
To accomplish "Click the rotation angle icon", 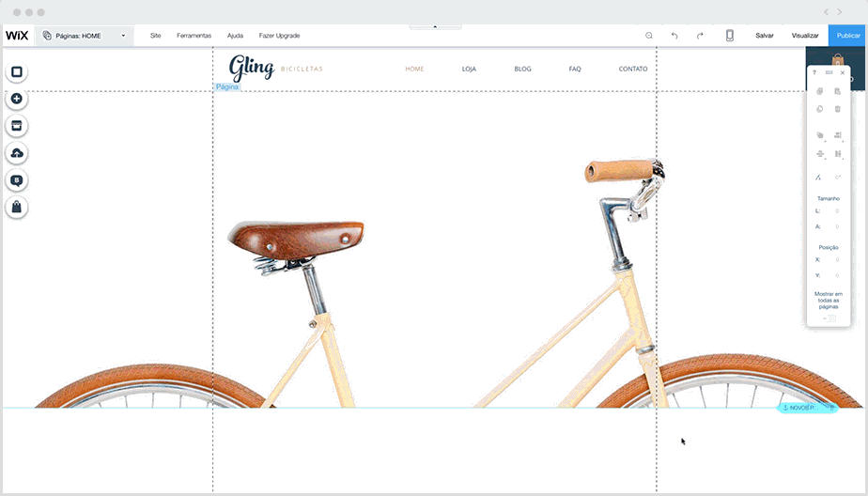I will coord(818,178).
